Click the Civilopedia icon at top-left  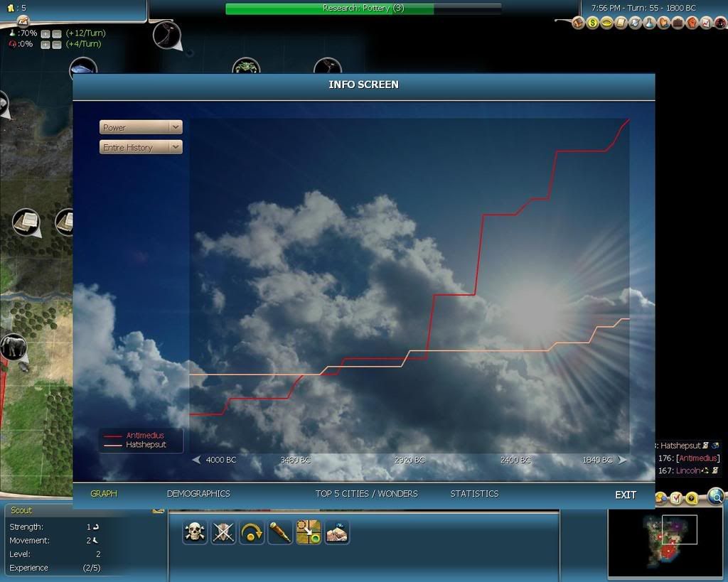[22, 21]
